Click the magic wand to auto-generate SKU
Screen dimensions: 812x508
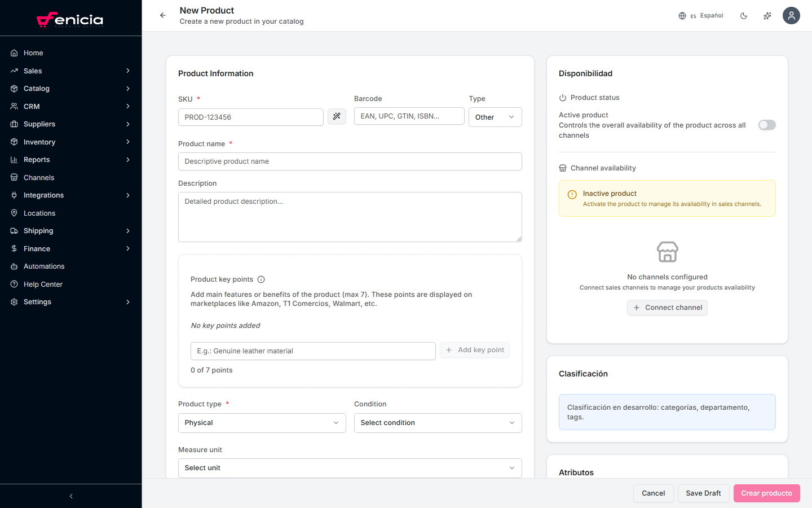coord(337,117)
